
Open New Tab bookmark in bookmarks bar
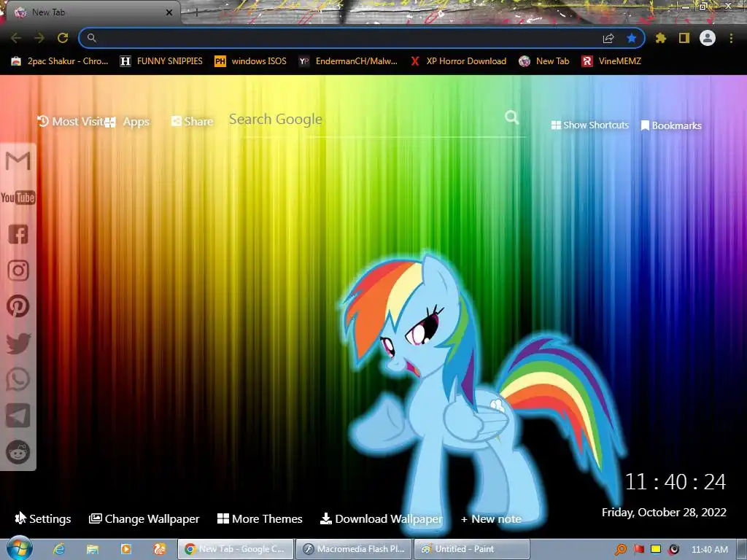(544, 61)
